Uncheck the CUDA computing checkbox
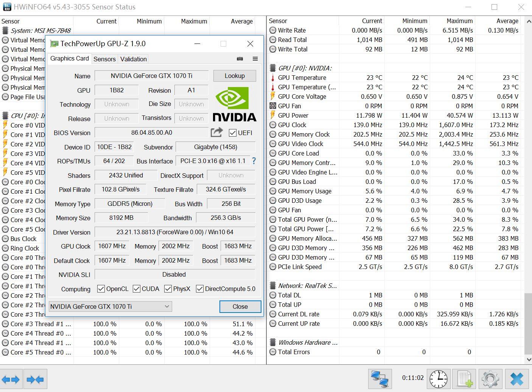Screen dimensions: 532x392 pos(136,288)
